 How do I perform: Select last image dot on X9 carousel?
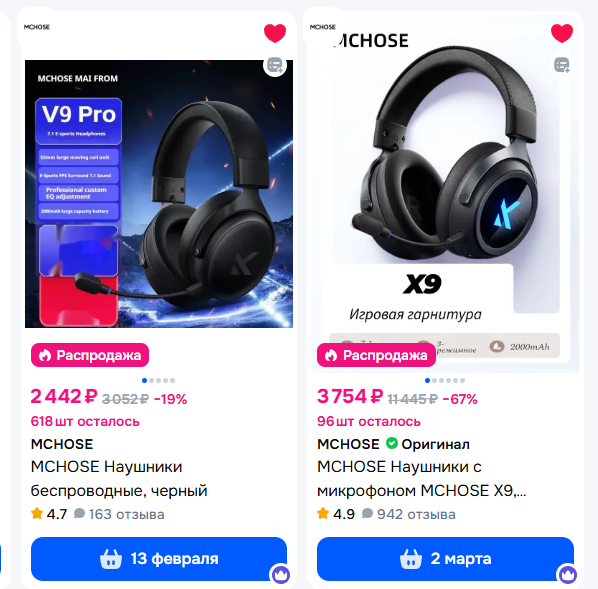coord(462,380)
